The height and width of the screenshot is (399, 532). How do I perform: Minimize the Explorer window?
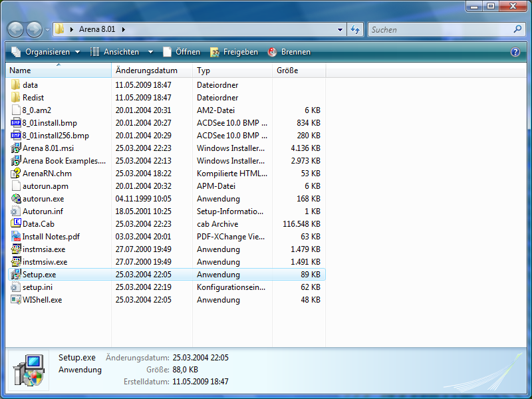474,6
